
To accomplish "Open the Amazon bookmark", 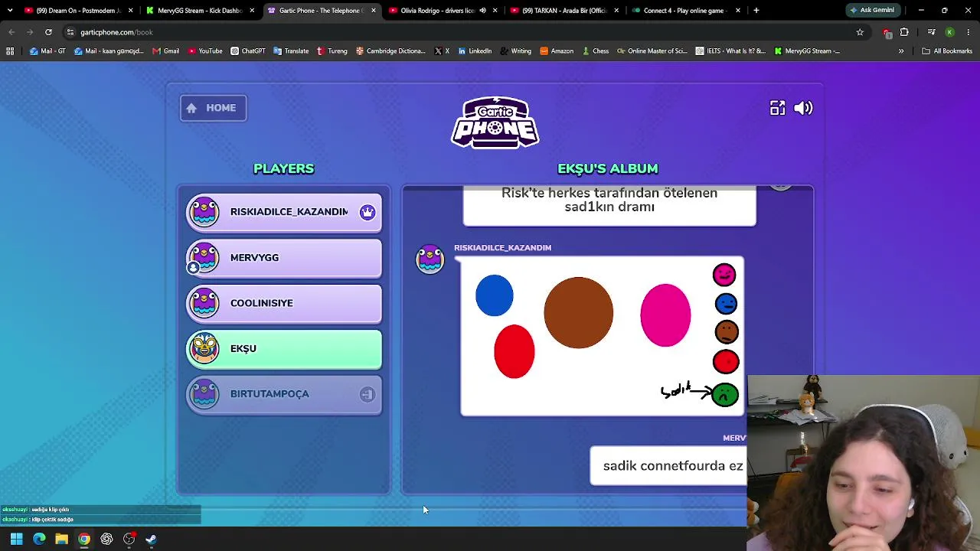I will (x=557, y=51).
